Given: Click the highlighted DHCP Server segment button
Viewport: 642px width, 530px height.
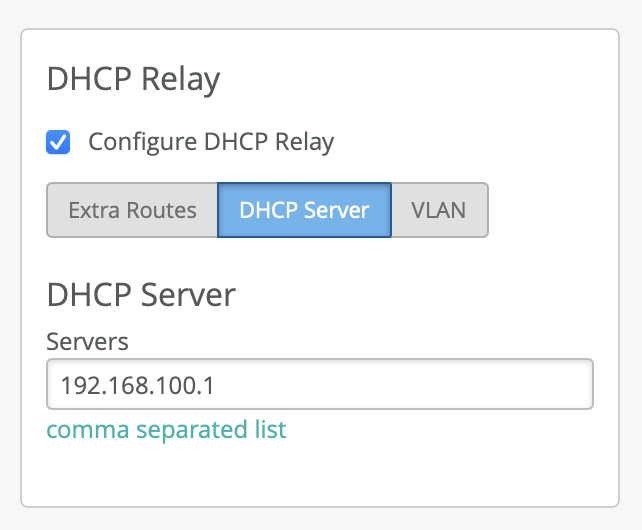Looking at the screenshot, I should (x=304, y=210).
